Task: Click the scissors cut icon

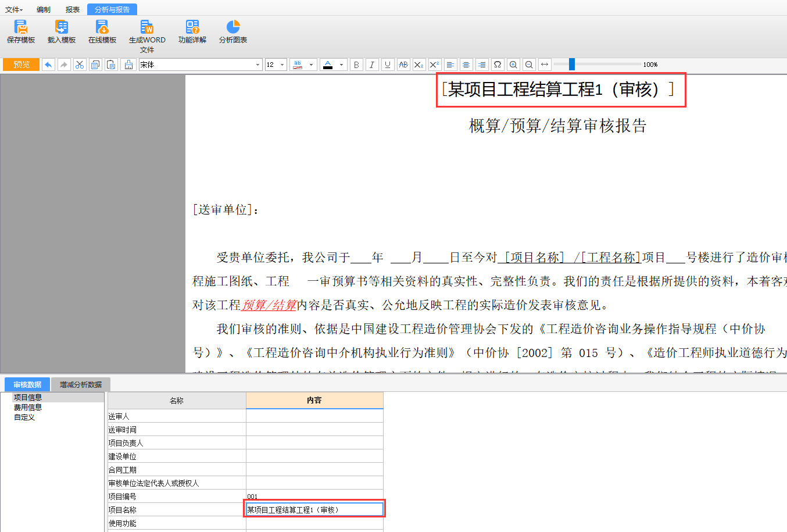Action: click(80, 65)
